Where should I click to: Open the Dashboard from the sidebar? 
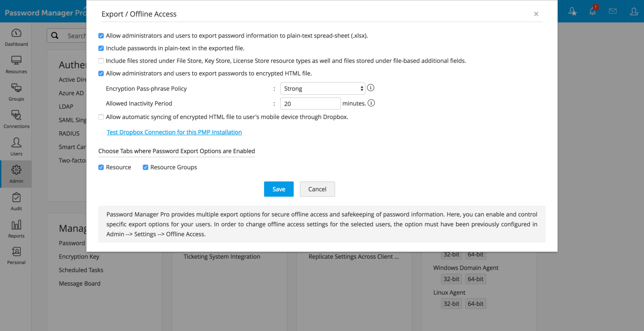click(x=16, y=37)
